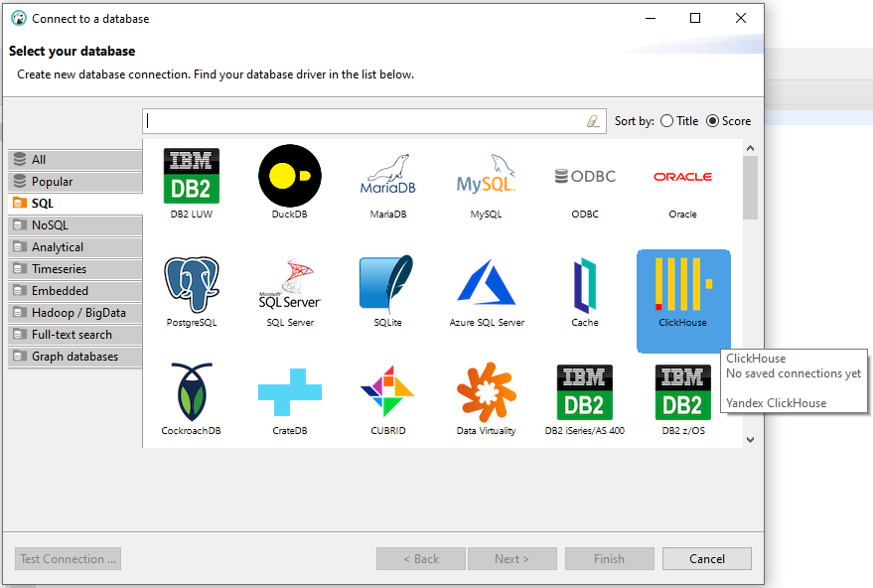Select the ODBC driver icon
This screenshot has width=873, height=588.
(x=585, y=177)
